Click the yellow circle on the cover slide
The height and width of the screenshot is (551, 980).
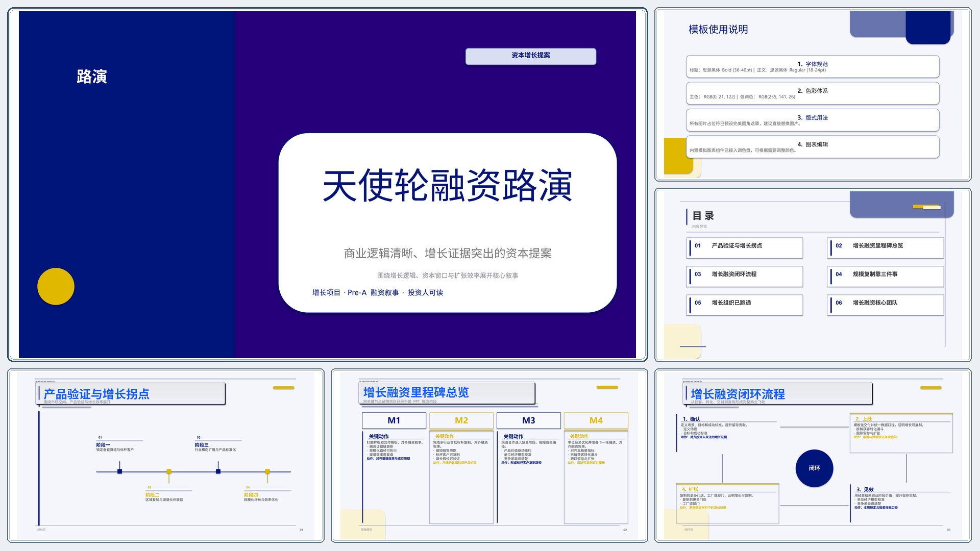[x=56, y=286]
